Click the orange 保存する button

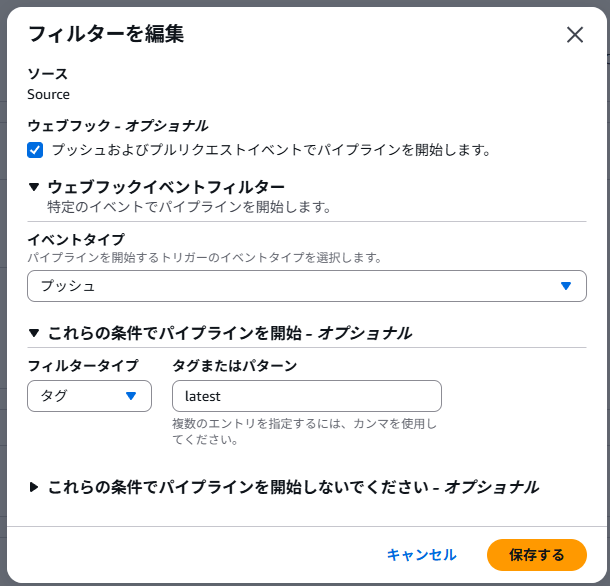point(536,554)
